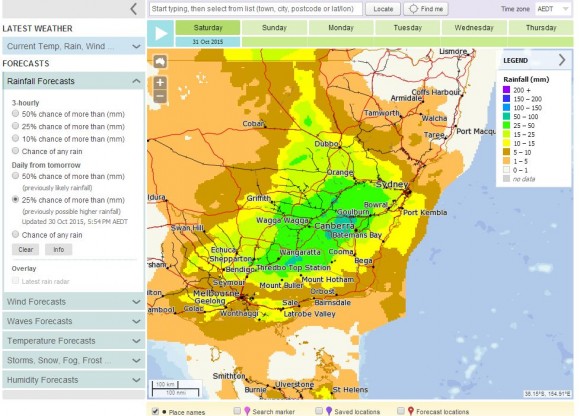Select daily Chance of any rain
The height and width of the screenshot is (416, 580).
15,234
